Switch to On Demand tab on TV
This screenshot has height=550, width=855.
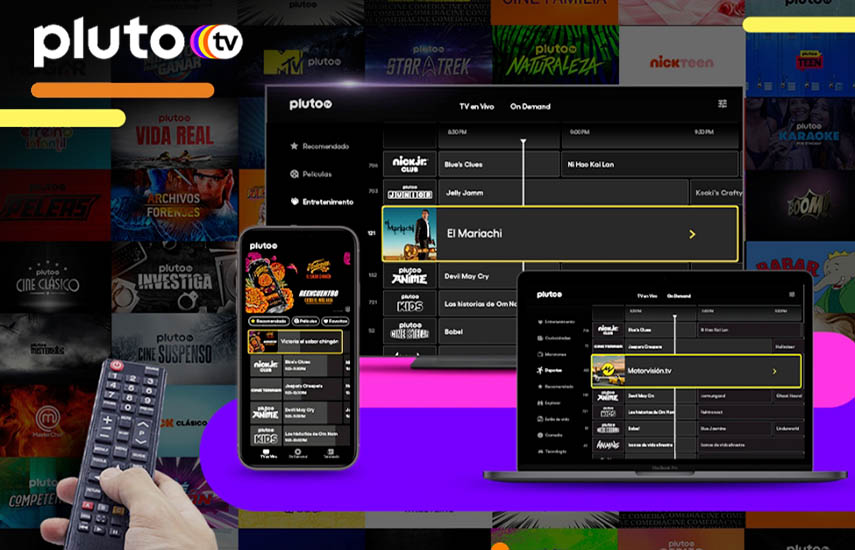pos(530,106)
